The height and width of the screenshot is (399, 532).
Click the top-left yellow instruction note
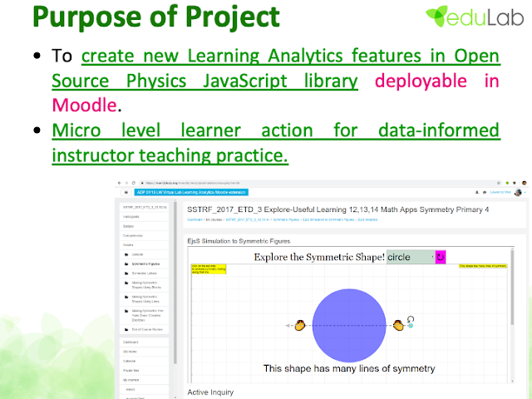coord(209,269)
